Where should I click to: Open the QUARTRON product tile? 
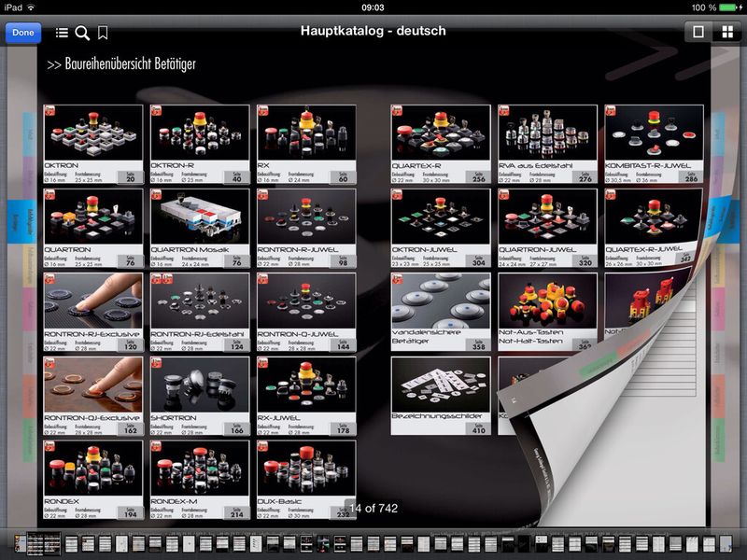pos(93,228)
